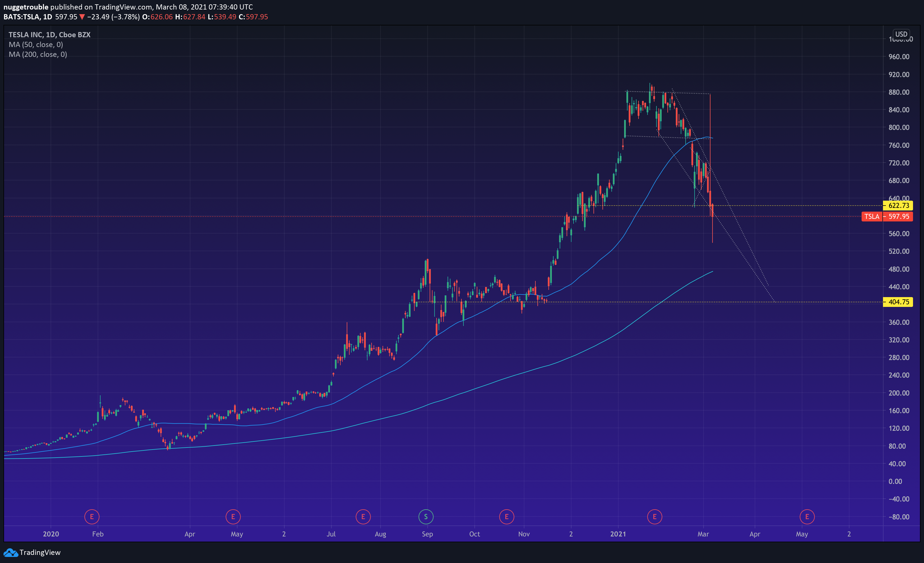Click the Nov label on time axis
This screenshot has width=924, height=563.
click(524, 534)
